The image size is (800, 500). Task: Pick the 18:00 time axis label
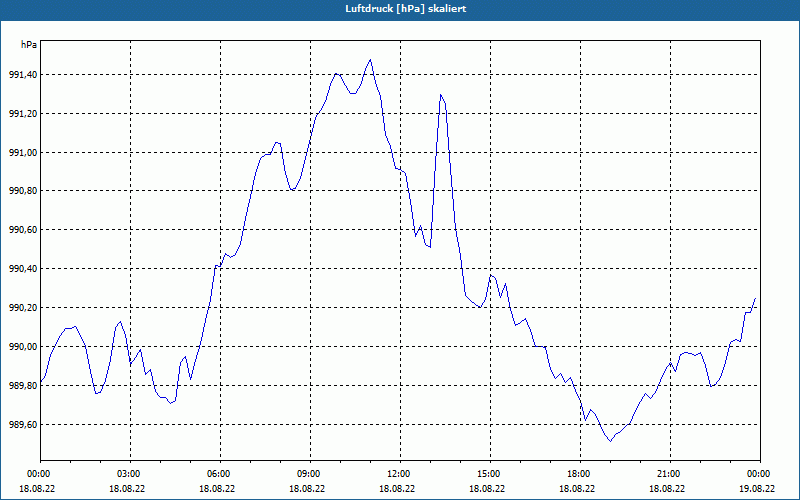pyautogui.click(x=578, y=474)
